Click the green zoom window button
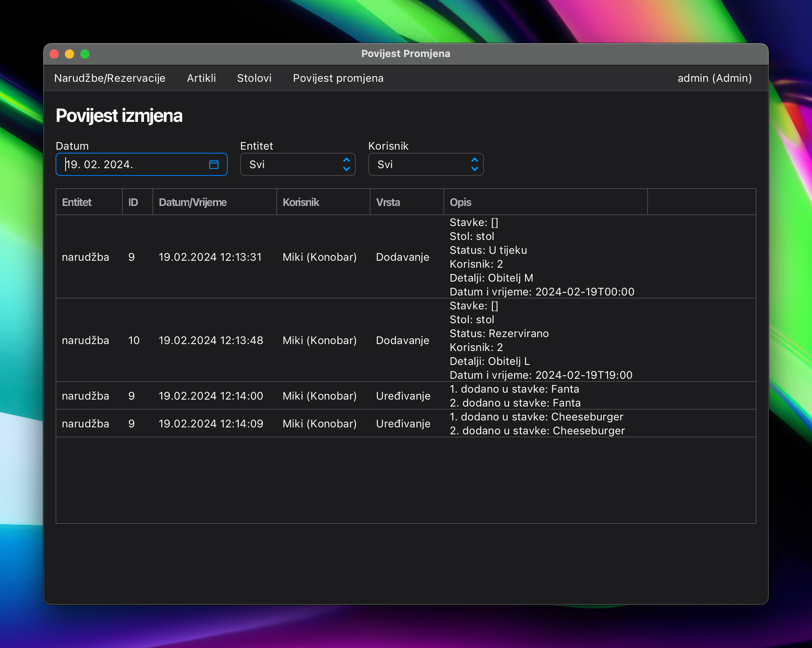This screenshot has width=812, height=648. pyautogui.click(x=85, y=54)
